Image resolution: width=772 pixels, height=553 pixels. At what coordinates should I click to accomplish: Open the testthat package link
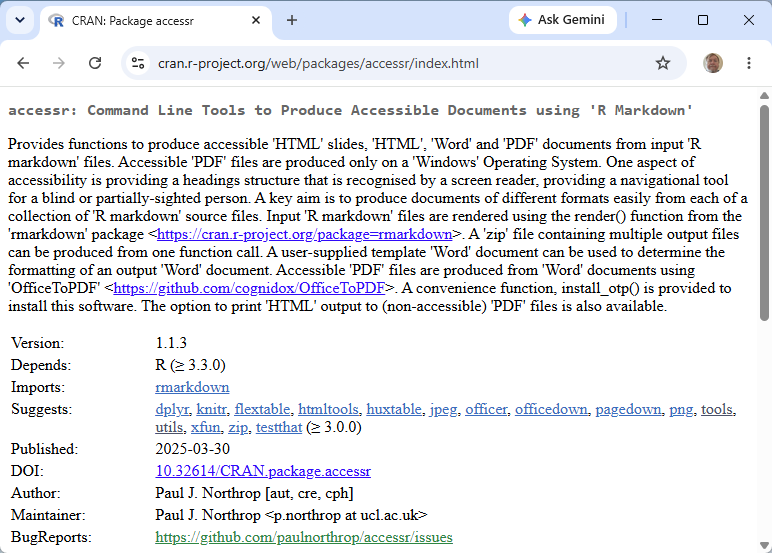coord(279,427)
